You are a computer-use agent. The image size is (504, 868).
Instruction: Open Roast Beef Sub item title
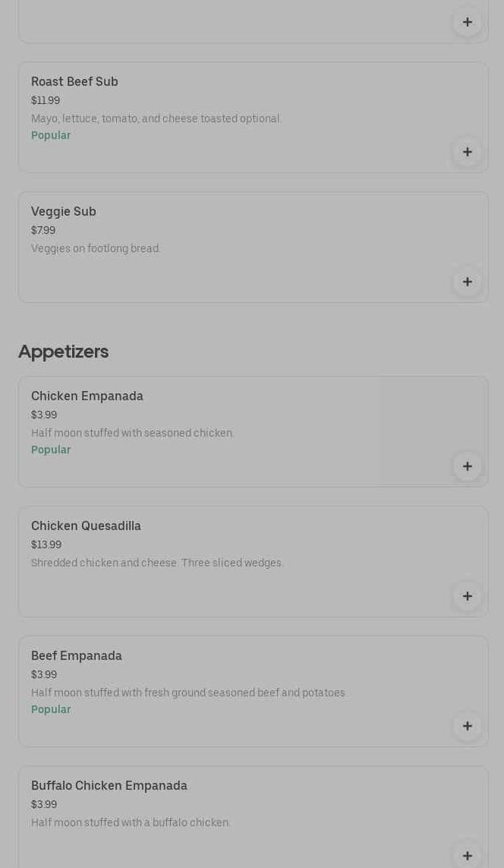(74, 81)
